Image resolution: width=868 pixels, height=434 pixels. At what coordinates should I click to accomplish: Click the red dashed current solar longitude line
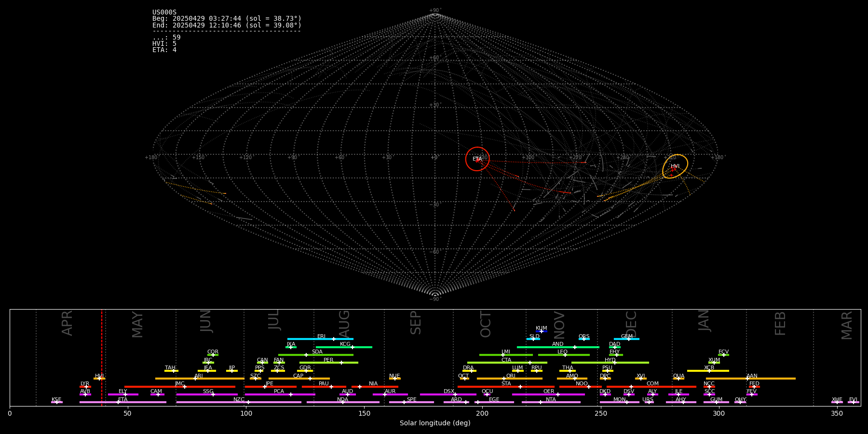click(102, 357)
